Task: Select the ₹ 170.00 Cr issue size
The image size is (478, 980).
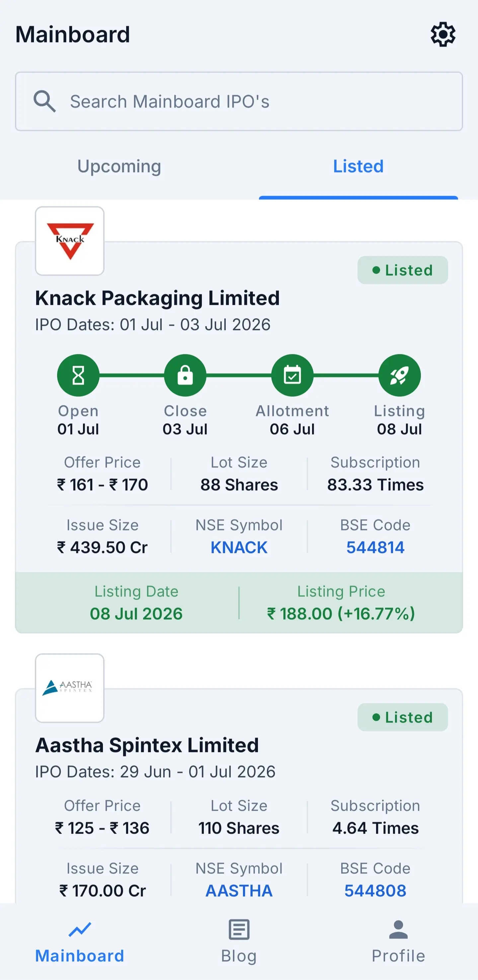Action: pos(102,891)
